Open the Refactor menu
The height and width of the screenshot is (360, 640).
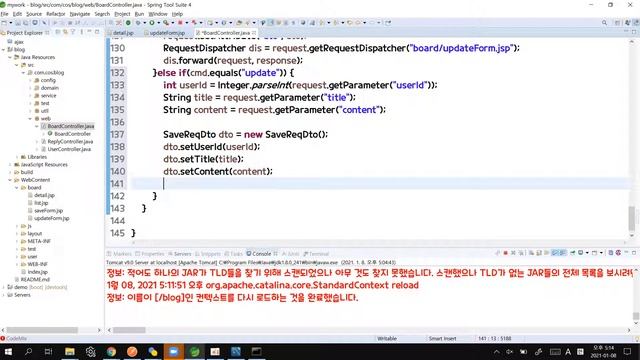56,14
